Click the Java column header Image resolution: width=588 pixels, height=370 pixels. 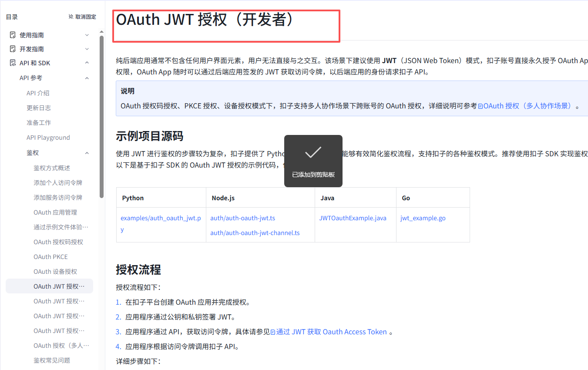(327, 198)
